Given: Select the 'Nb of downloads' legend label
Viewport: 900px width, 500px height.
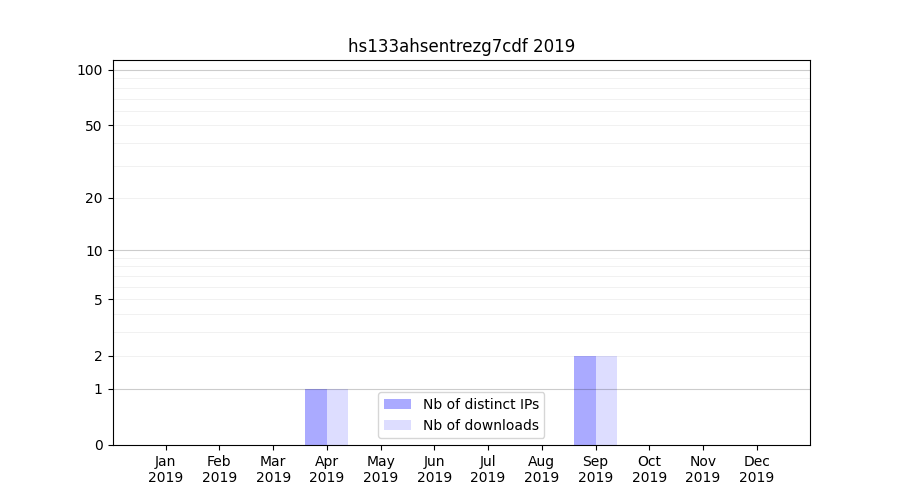Looking at the screenshot, I should pos(480,425).
